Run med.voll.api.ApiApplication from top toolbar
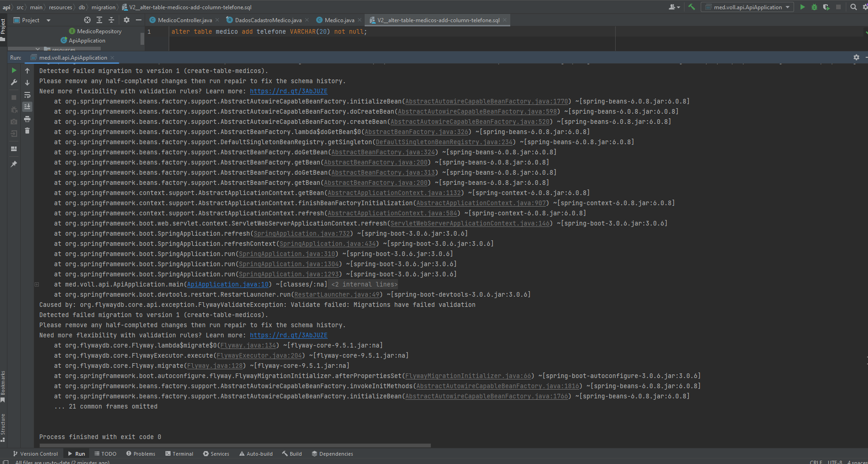This screenshot has height=464, width=868. pos(802,7)
